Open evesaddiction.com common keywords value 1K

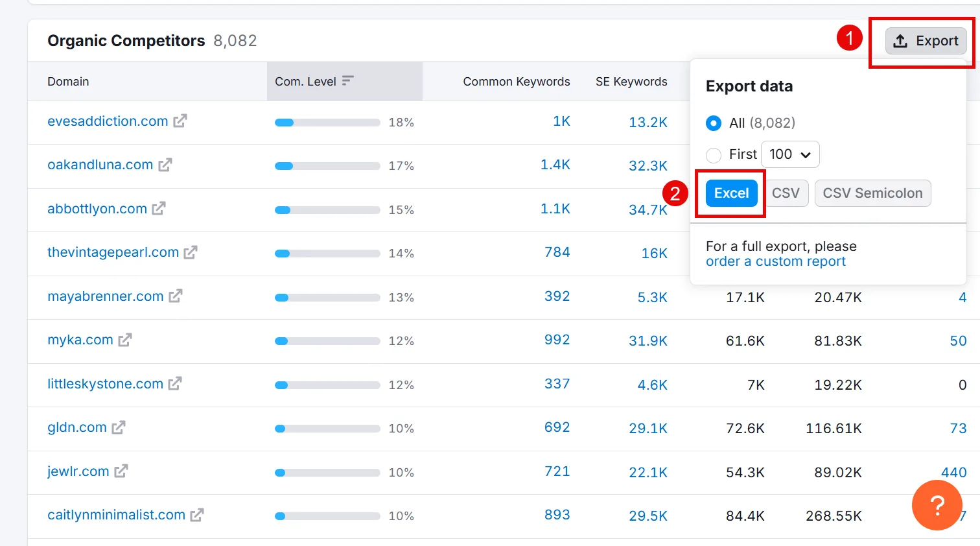point(562,121)
